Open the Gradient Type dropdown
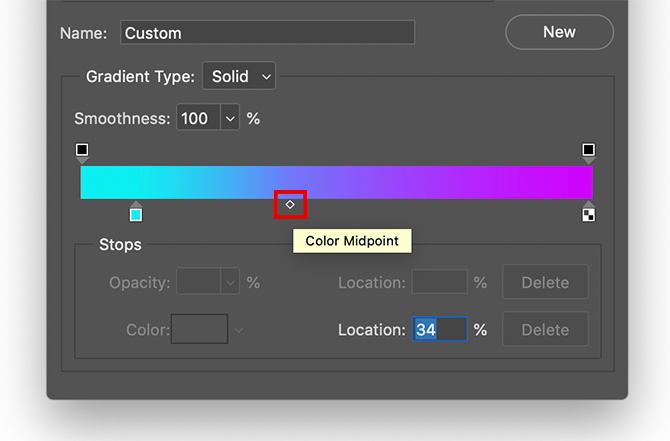Viewport: 670px width, 441px height. [239, 76]
